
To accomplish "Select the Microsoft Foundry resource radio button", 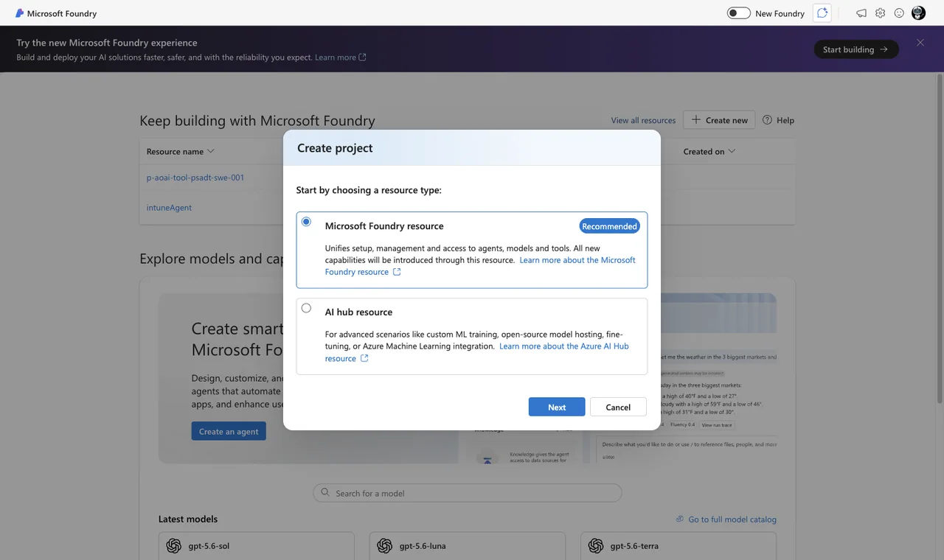I will click(x=306, y=222).
